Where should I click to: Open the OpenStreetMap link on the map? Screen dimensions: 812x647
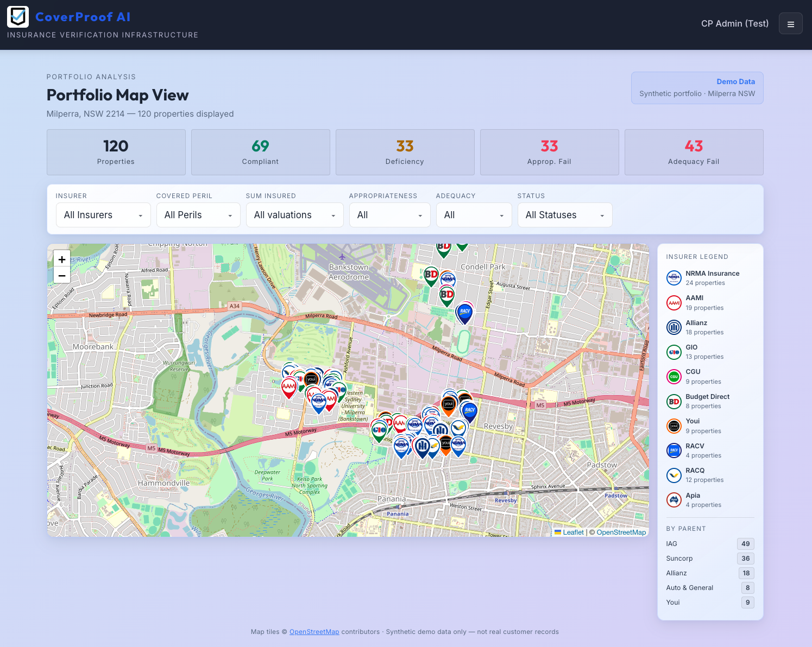pos(621,532)
